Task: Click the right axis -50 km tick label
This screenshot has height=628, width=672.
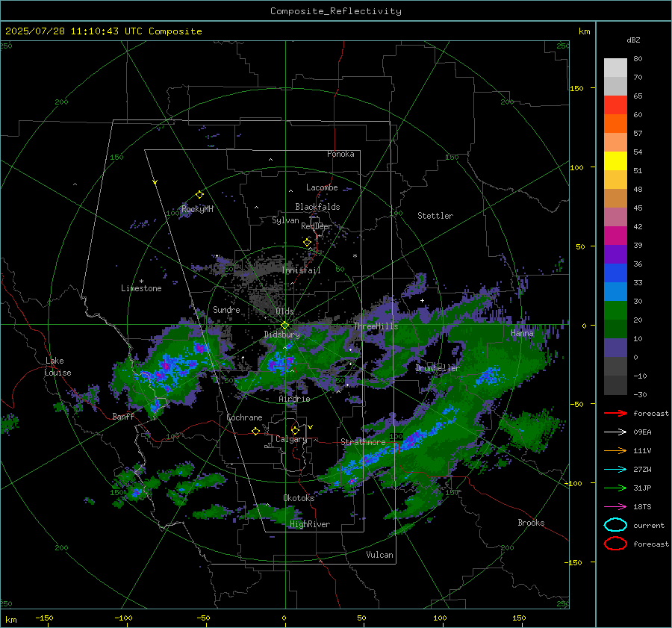Action: 576,404
